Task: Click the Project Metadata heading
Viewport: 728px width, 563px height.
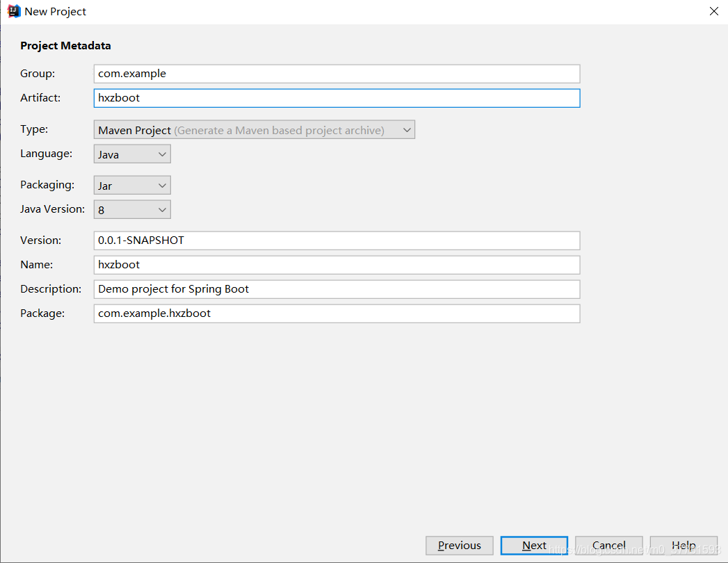Action: pyautogui.click(x=65, y=45)
